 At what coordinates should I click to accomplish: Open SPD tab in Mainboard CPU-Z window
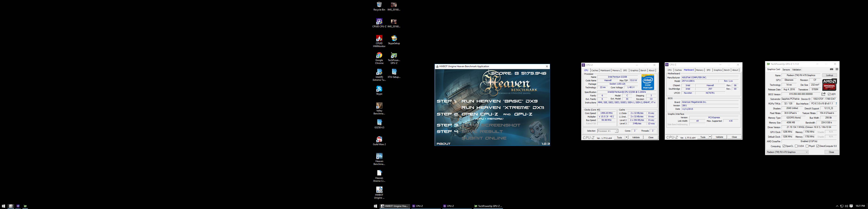coord(708,70)
